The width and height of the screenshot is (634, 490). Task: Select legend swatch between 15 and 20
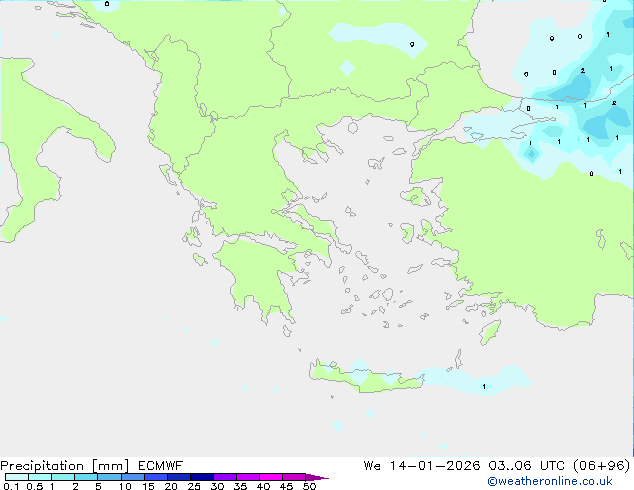tap(155, 477)
